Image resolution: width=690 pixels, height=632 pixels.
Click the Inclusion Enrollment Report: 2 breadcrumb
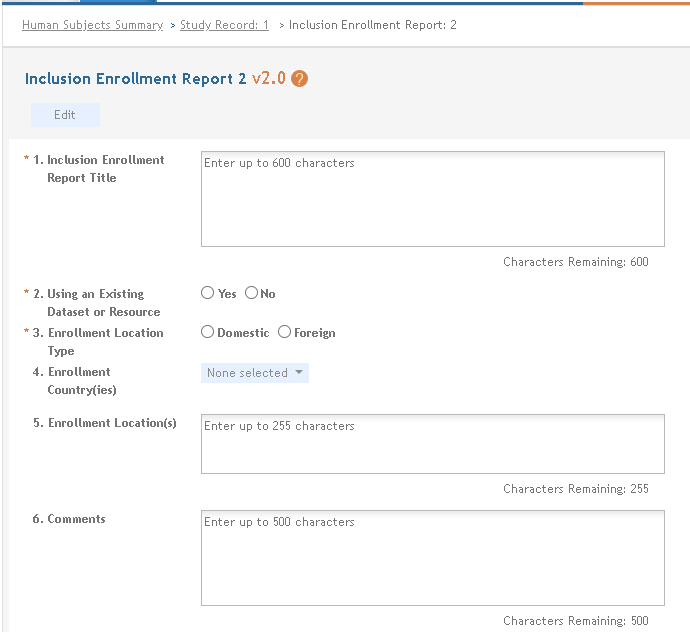[x=372, y=25]
